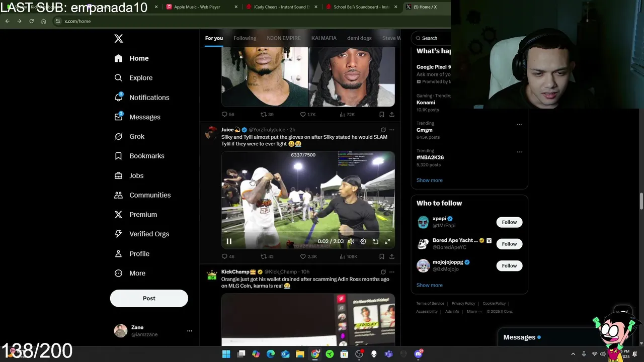Open Discord from the taskbar
This screenshot has height=362, width=644.
click(x=418, y=354)
